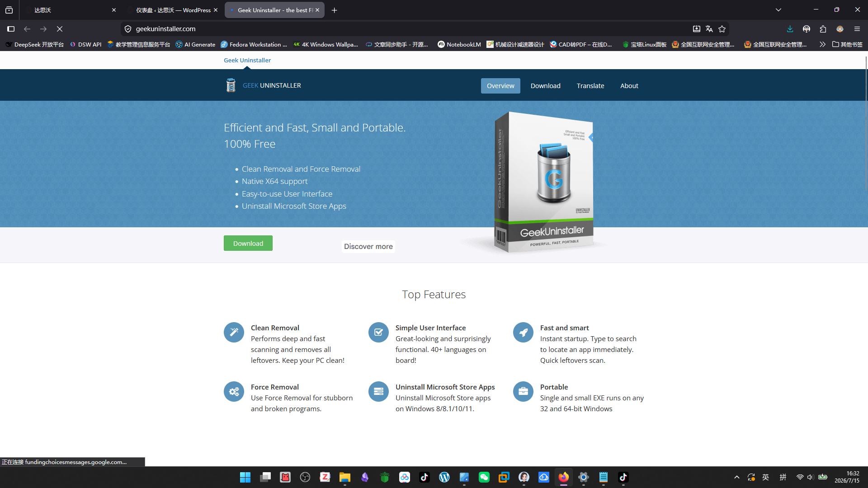This screenshot has width=868, height=488.
Task: Click the GeekUninstaller product box image
Action: [544, 182]
